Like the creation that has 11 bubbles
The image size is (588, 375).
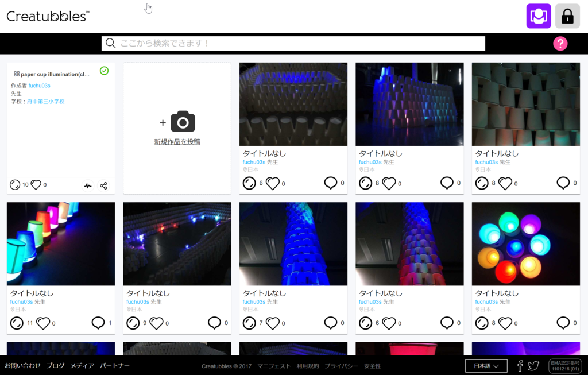point(43,323)
